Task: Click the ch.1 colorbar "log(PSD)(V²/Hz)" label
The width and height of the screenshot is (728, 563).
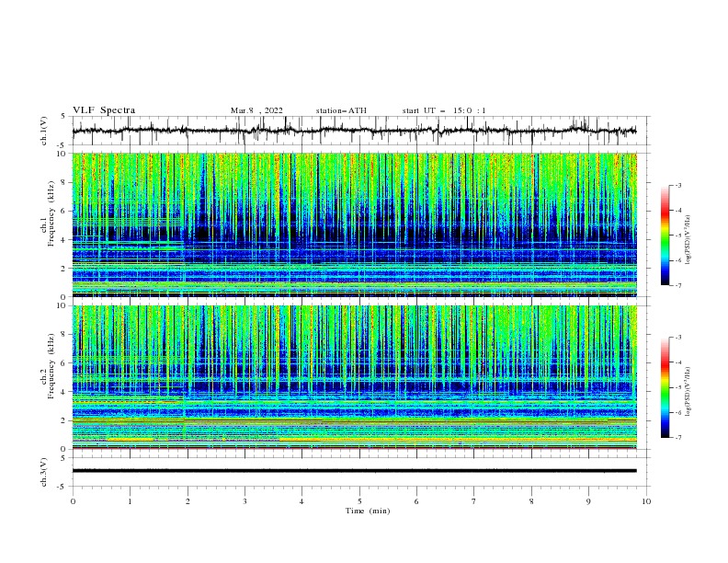Action: coord(688,240)
